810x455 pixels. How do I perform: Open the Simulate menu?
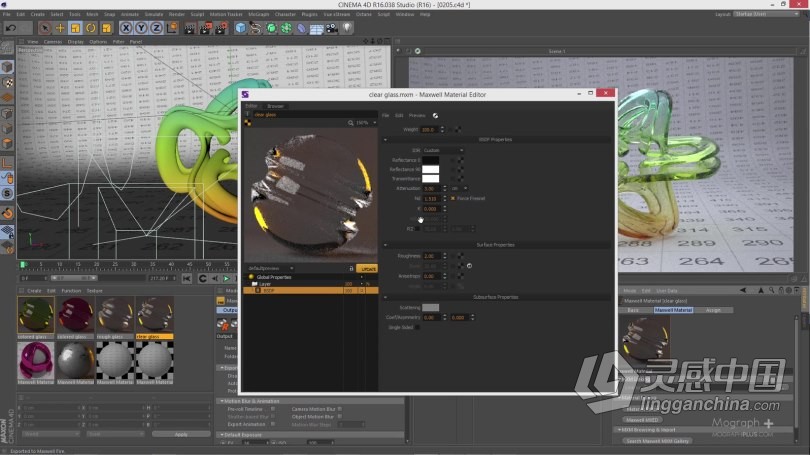153,14
